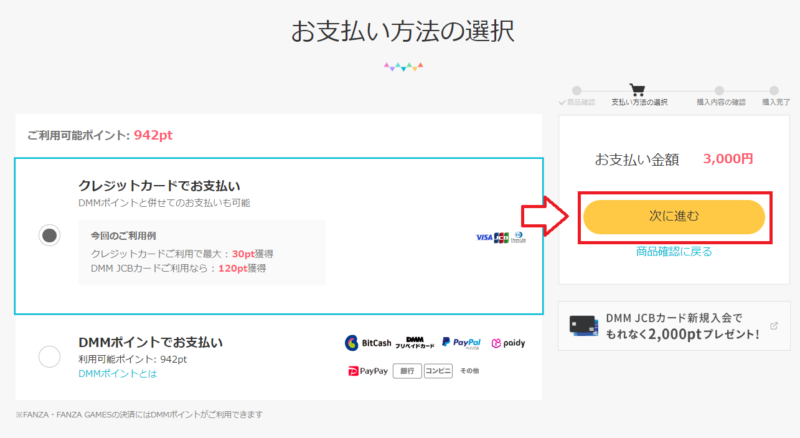Click the DMMポイントでお支払い heading
Viewport: 800px width, 438px height.
tap(151, 342)
